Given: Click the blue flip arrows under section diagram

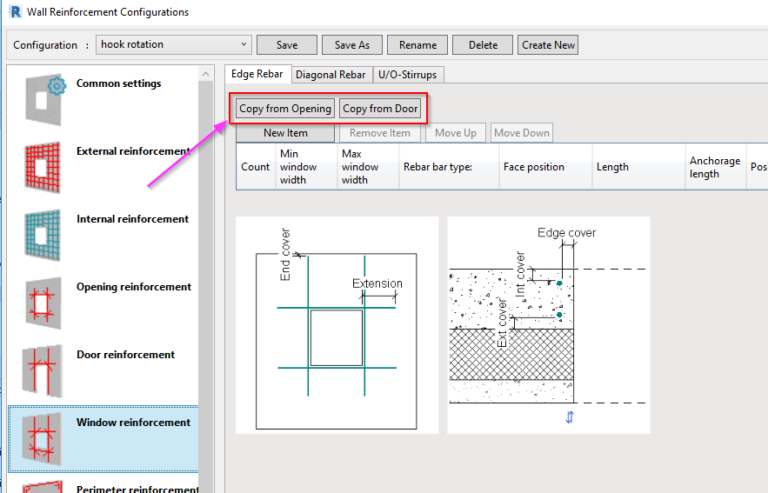Looking at the screenshot, I should click(570, 417).
